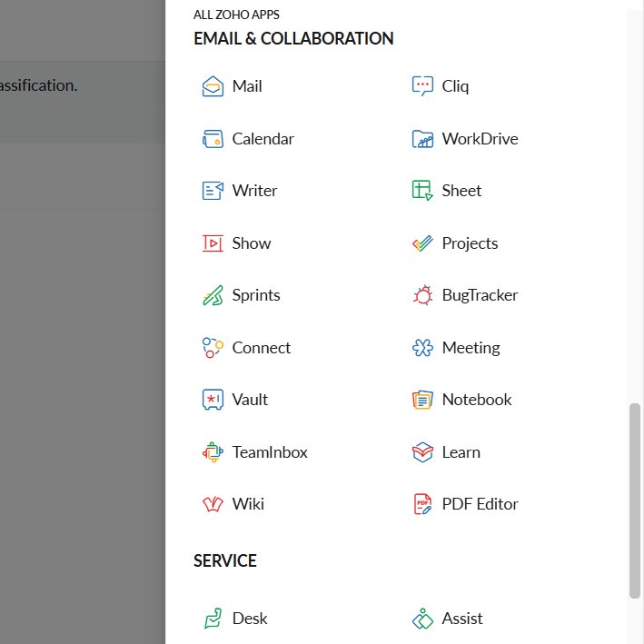Click the PDF Editor icon

click(x=422, y=504)
